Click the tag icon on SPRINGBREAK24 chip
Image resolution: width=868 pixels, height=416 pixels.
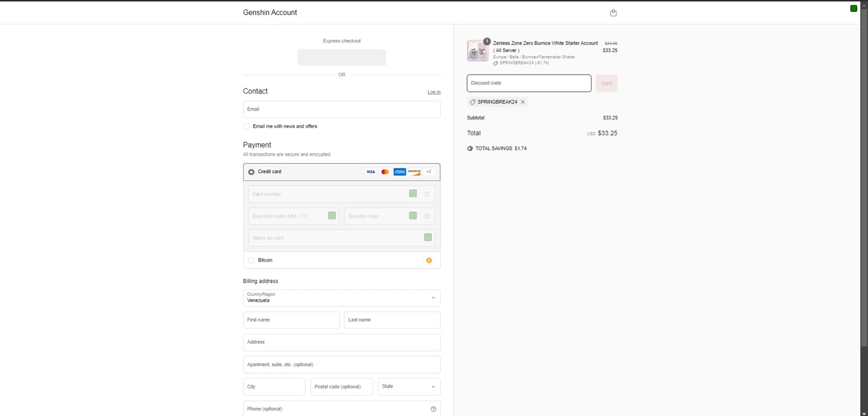click(x=473, y=102)
